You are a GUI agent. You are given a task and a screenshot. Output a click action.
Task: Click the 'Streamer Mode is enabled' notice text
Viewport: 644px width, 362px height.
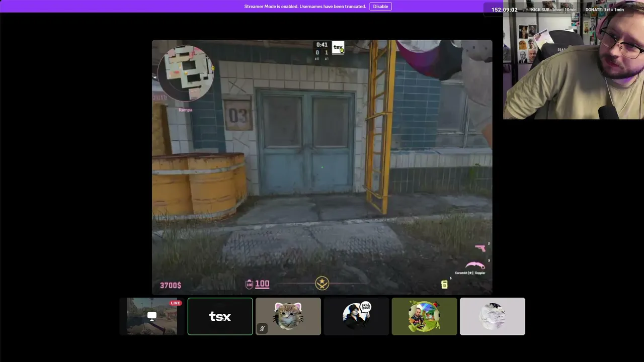(305, 7)
